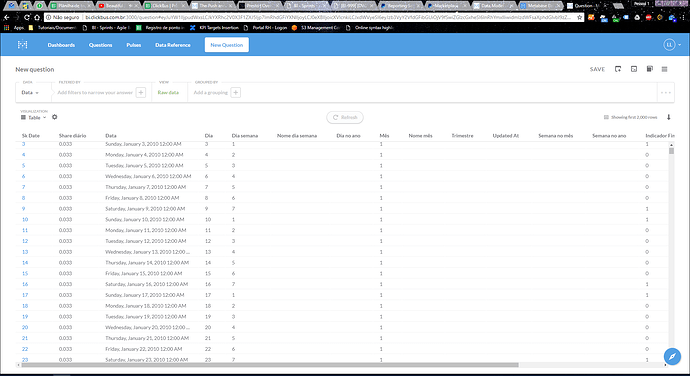Click the SAVE button
Viewport: 690px width, 376px height.
click(x=597, y=69)
